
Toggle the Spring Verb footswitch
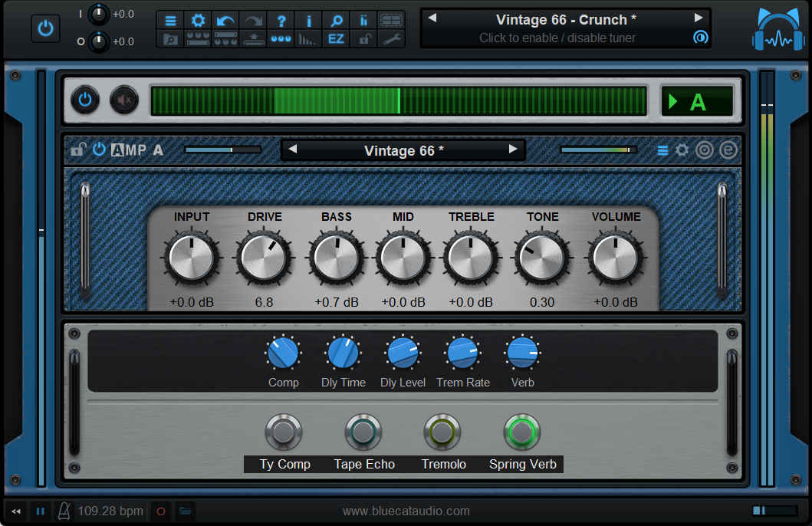(522, 432)
